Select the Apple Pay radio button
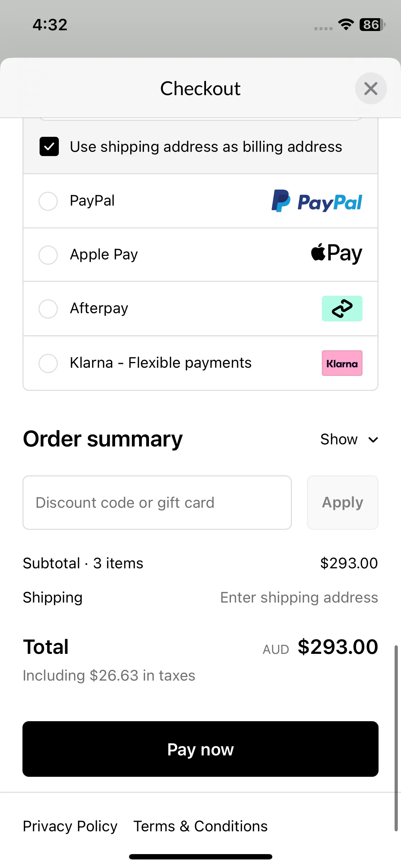The image size is (401, 868). (x=48, y=255)
